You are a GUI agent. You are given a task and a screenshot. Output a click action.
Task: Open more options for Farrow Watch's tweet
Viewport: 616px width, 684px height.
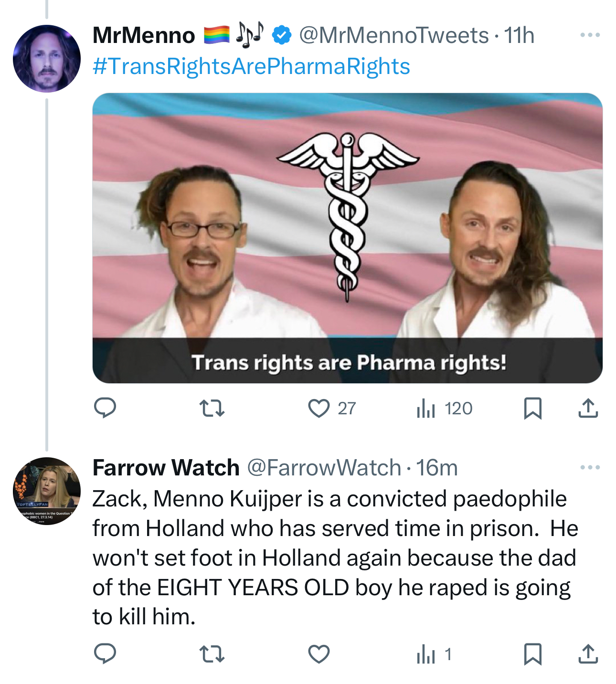tap(590, 467)
